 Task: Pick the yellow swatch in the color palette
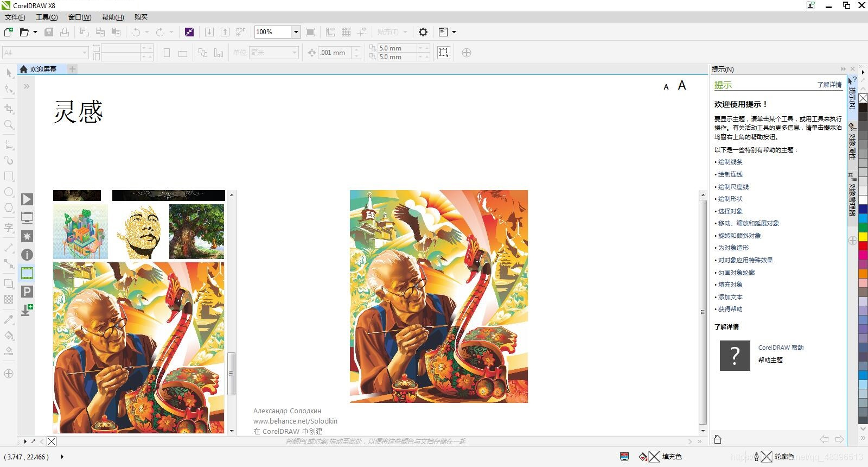coord(863,237)
